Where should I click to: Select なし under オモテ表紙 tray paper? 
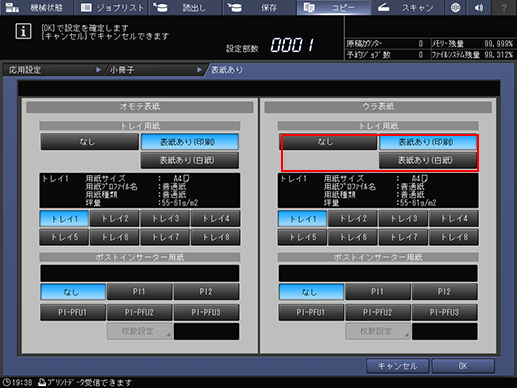pos(89,142)
